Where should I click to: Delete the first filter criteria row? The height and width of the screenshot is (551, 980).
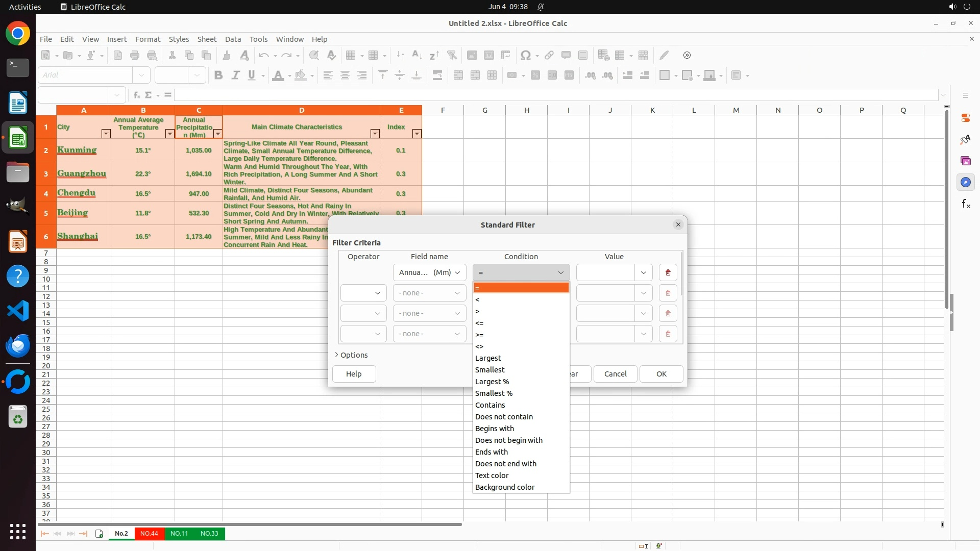pyautogui.click(x=668, y=272)
